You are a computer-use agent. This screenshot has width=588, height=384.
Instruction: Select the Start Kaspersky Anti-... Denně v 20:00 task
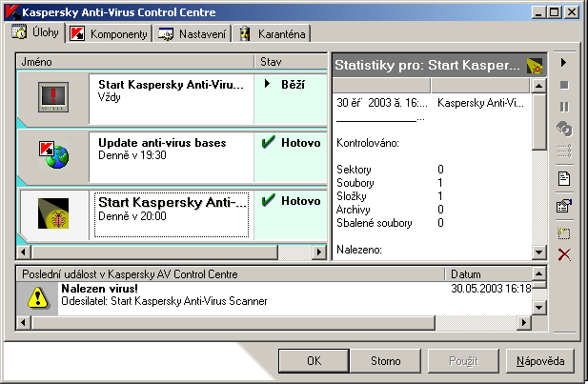(171, 215)
